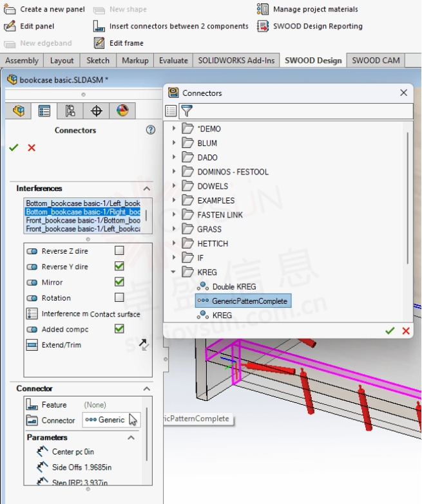Collapse the Interferences section
Image resolution: width=422 pixels, height=504 pixels.
click(x=147, y=189)
